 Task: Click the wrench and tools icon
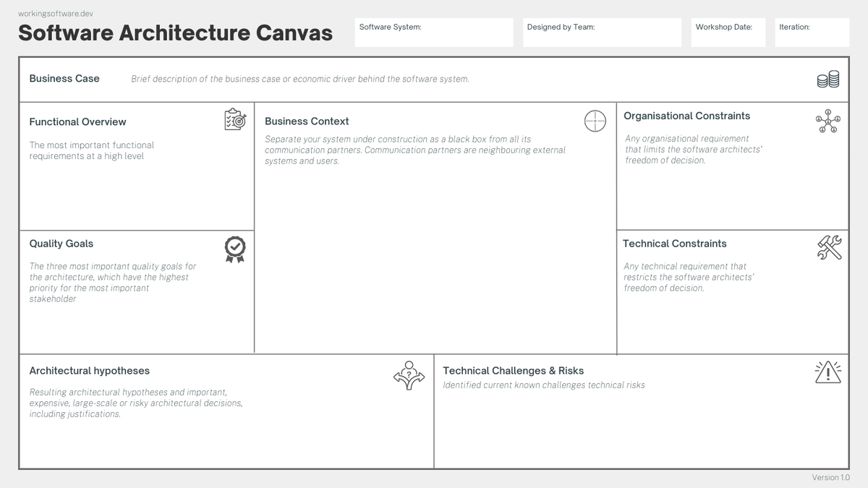click(829, 248)
